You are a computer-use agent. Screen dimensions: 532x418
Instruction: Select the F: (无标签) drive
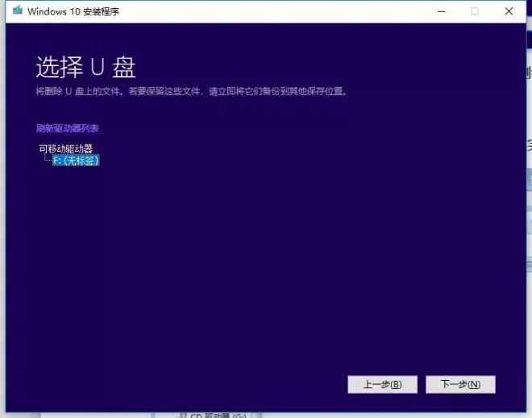76,161
